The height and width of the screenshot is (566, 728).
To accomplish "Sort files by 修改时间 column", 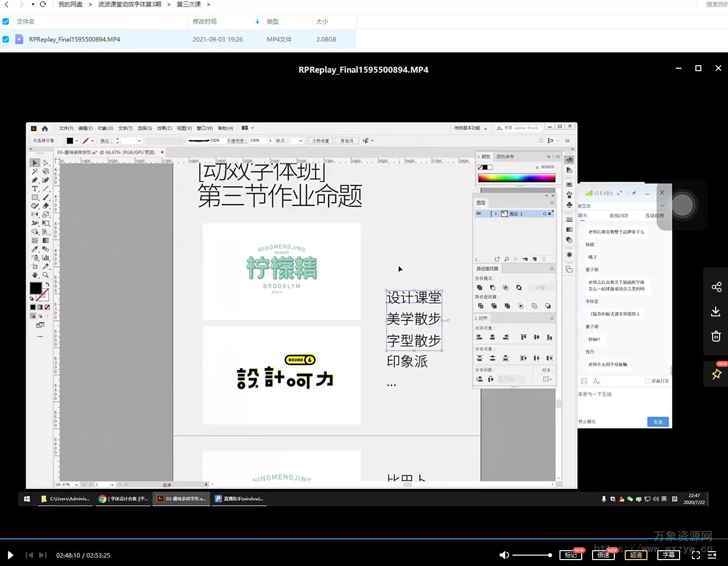I will point(205,22).
